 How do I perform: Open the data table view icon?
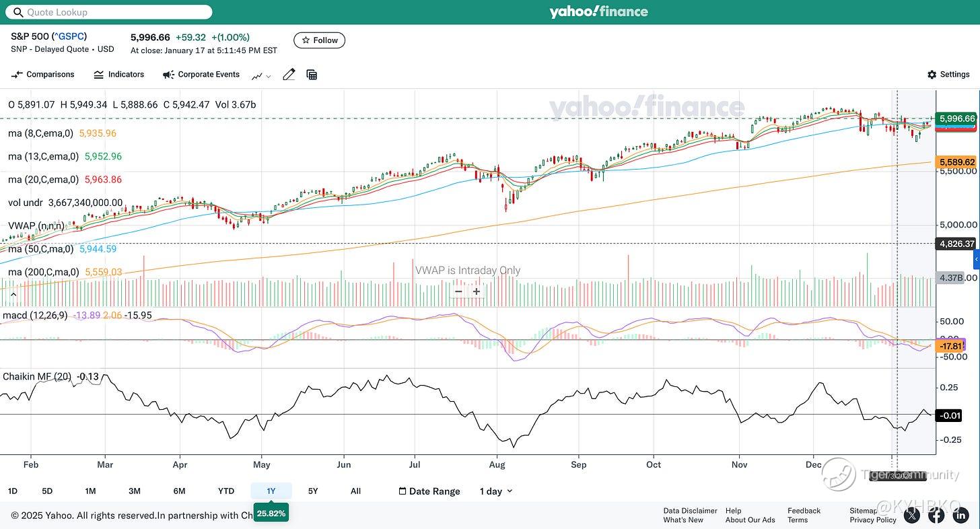[312, 75]
